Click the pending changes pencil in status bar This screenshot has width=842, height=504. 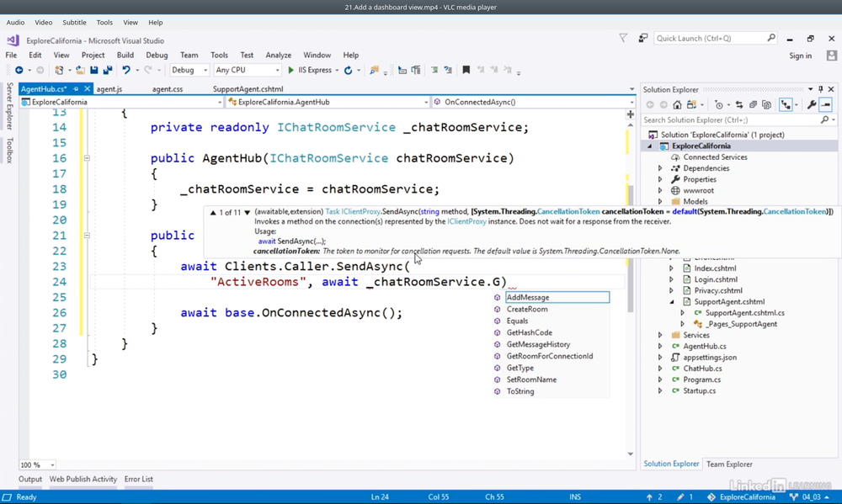click(x=680, y=497)
